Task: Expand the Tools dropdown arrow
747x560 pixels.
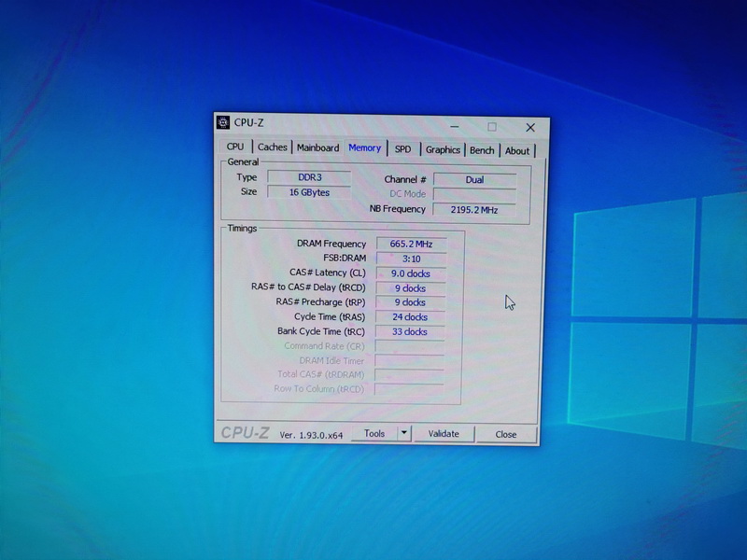Action: (x=404, y=433)
